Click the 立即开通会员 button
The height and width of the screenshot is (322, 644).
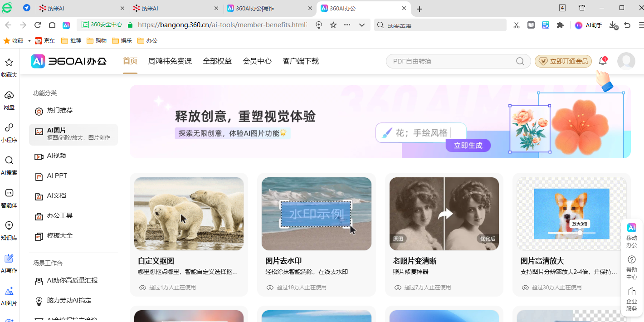point(563,61)
